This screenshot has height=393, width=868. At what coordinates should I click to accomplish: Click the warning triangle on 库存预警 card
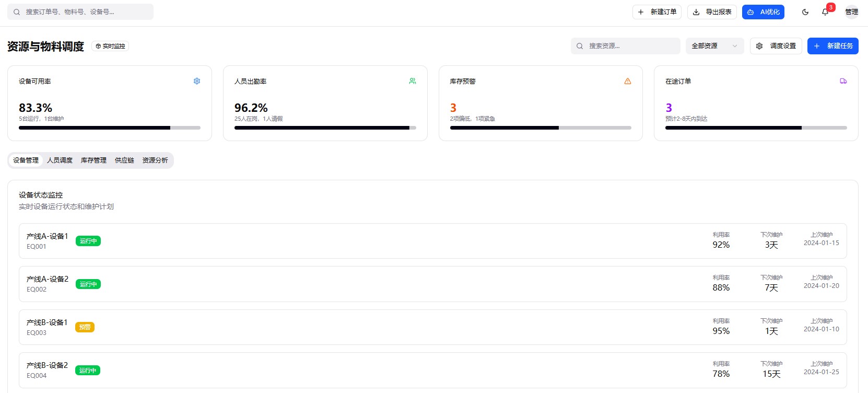628,81
